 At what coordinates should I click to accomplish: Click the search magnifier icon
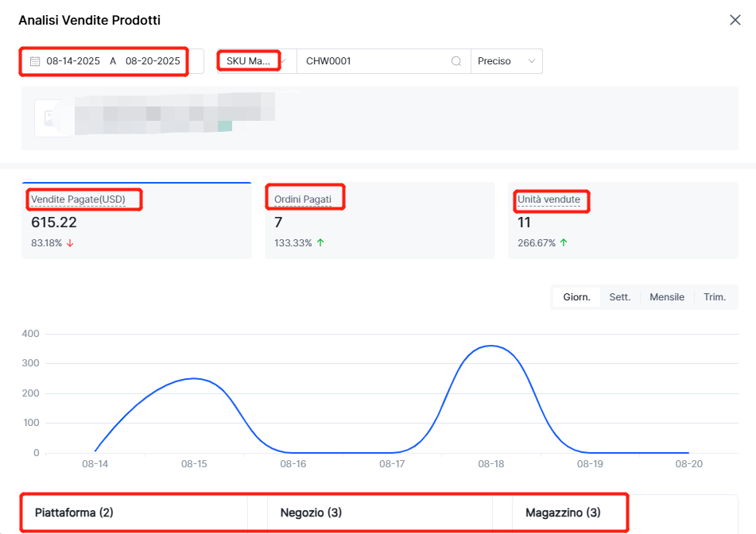tap(456, 61)
